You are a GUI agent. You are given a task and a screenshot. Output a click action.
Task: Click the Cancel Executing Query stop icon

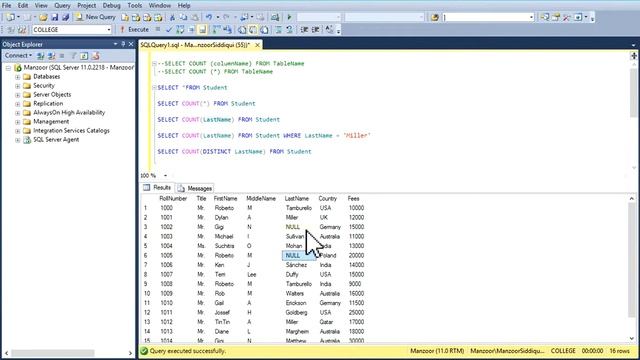click(x=158, y=29)
